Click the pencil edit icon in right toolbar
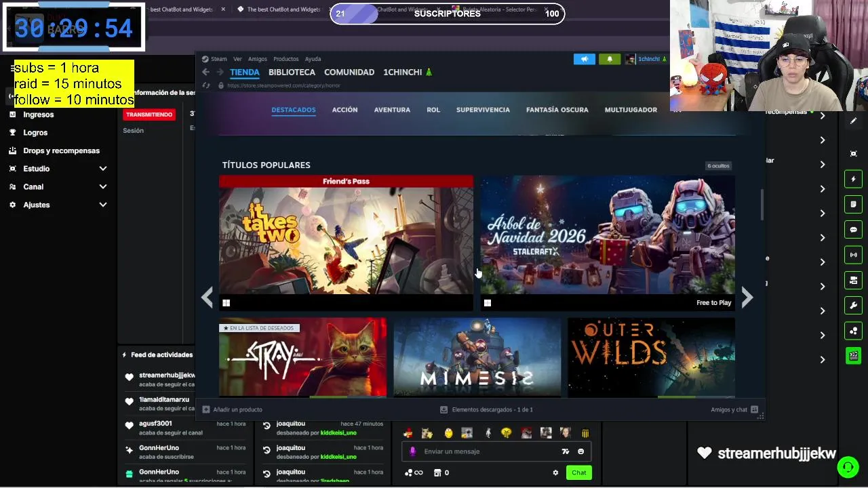868x488 pixels. coord(853,121)
